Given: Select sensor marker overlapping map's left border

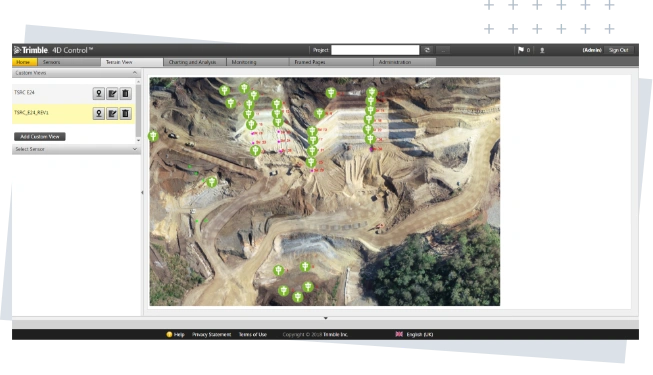Looking at the screenshot, I should point(153,136).
